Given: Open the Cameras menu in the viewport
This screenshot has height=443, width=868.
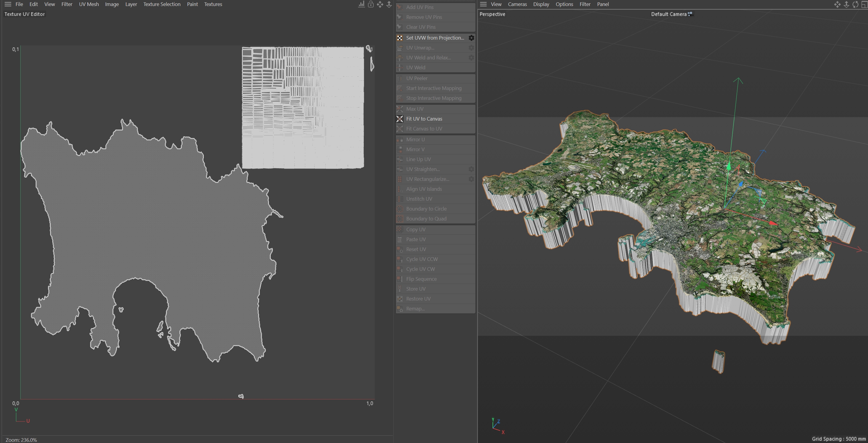Looking at the screenshot, I should point(517,4).
